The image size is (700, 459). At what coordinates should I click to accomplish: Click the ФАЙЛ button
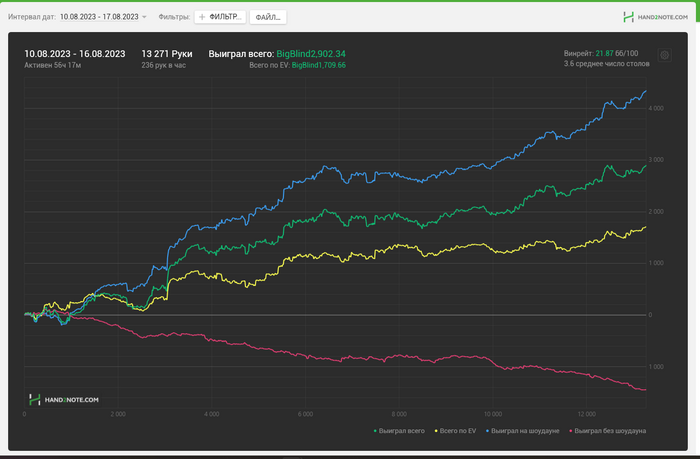268,17
